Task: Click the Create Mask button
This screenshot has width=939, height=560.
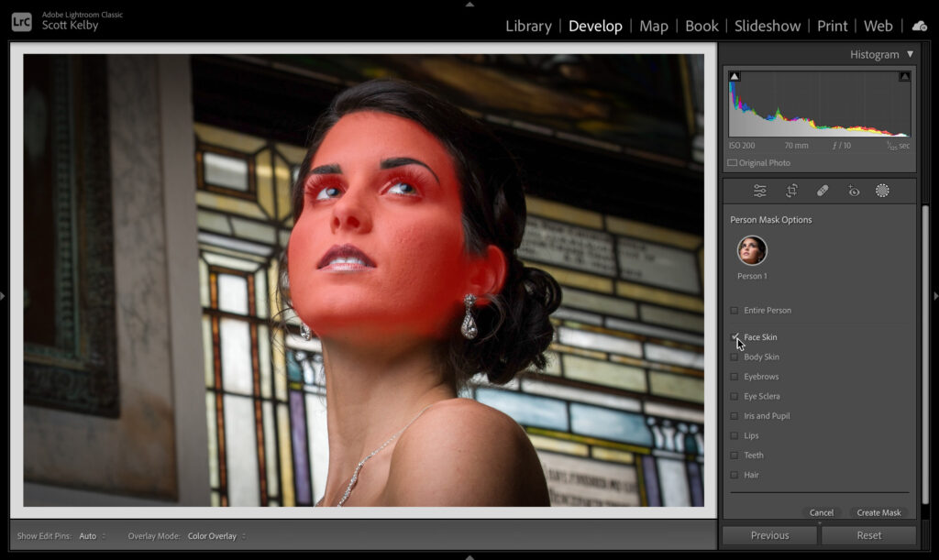Action: [878, 512]
